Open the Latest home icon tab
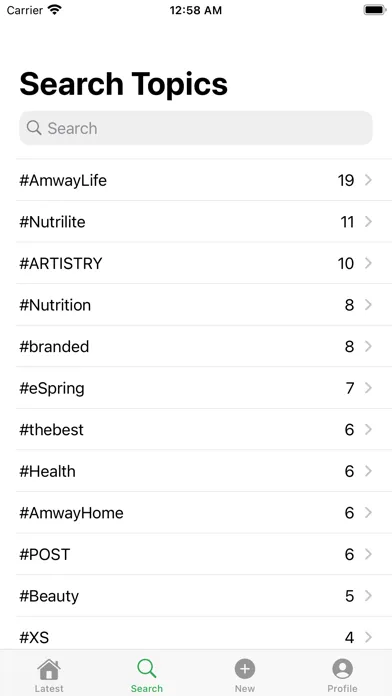The image size is (392, 696). pyautogui.click(x=49, y=669)
